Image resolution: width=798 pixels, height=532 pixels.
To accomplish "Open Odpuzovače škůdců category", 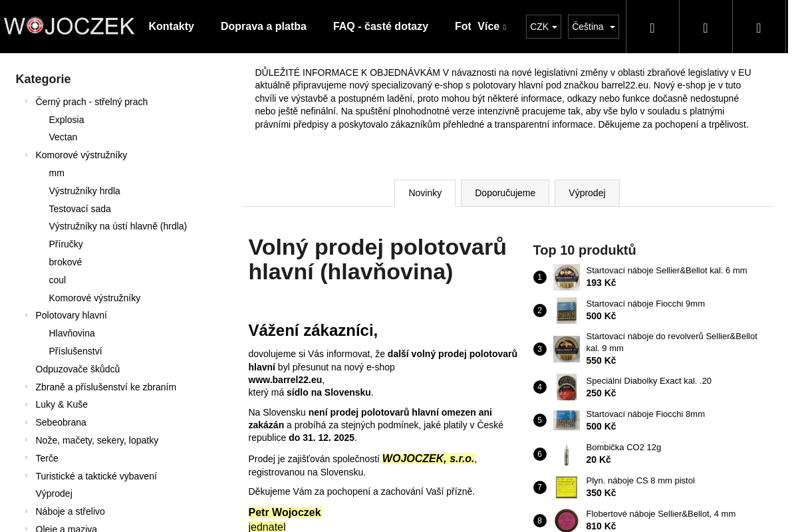I will pos(78,369).
